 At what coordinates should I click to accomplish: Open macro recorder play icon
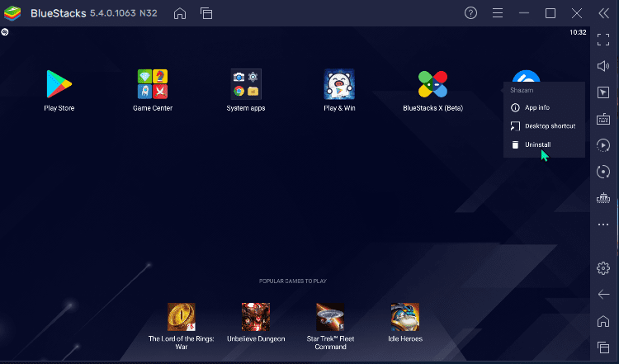(x=603, y=145)
